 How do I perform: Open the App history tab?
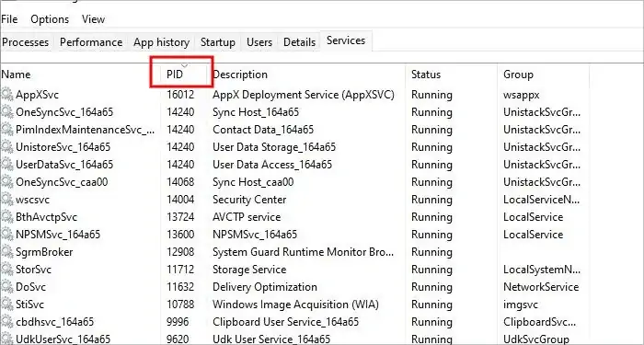(161, 42)
